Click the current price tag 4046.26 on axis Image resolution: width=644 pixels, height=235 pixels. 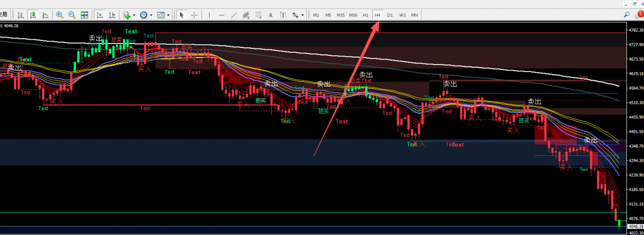coord(636,226)
